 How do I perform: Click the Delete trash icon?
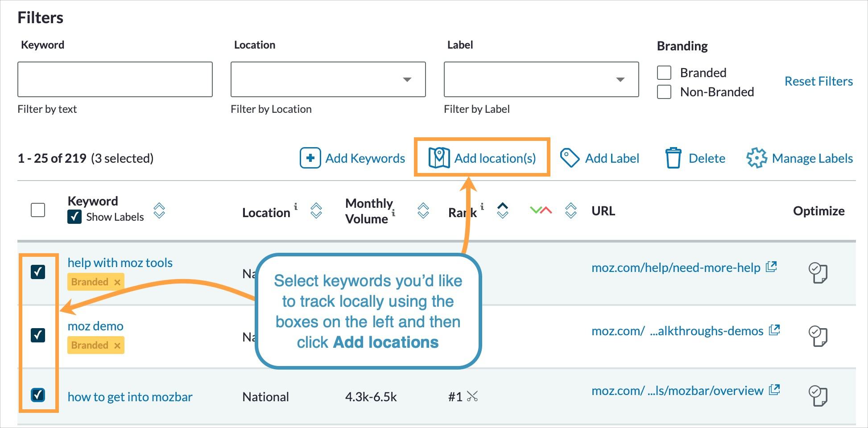(x=674, y=158)
